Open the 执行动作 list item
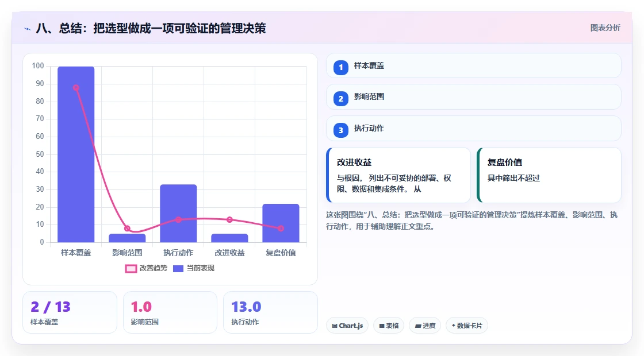Viewport: 644px width, 356px height. (x=474, y=129)
